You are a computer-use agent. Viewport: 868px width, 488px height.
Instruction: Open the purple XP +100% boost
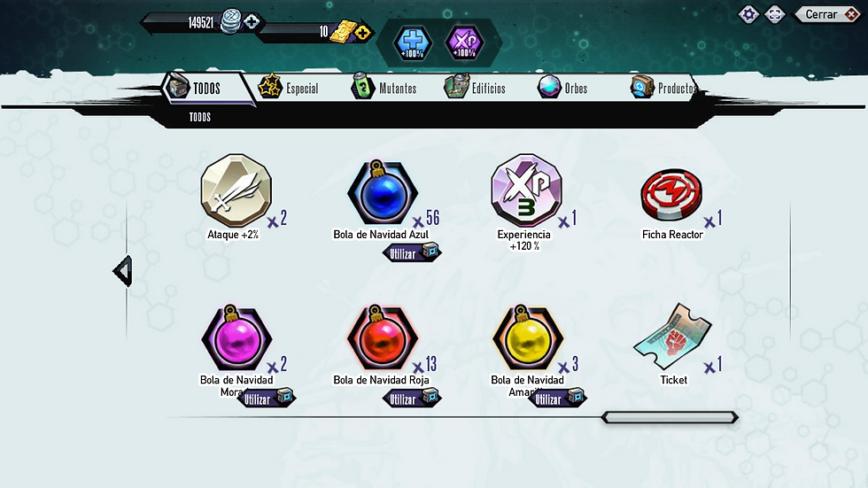tap(464, 43)
